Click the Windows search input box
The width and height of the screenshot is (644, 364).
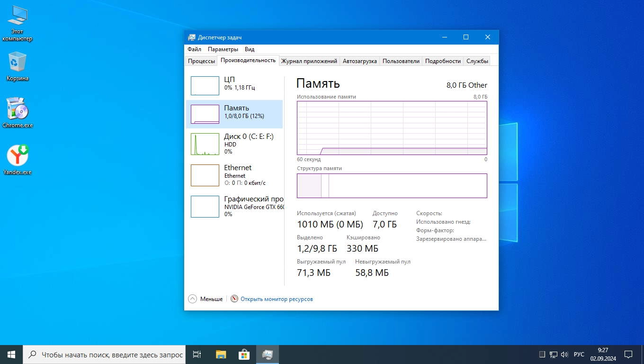104,355
